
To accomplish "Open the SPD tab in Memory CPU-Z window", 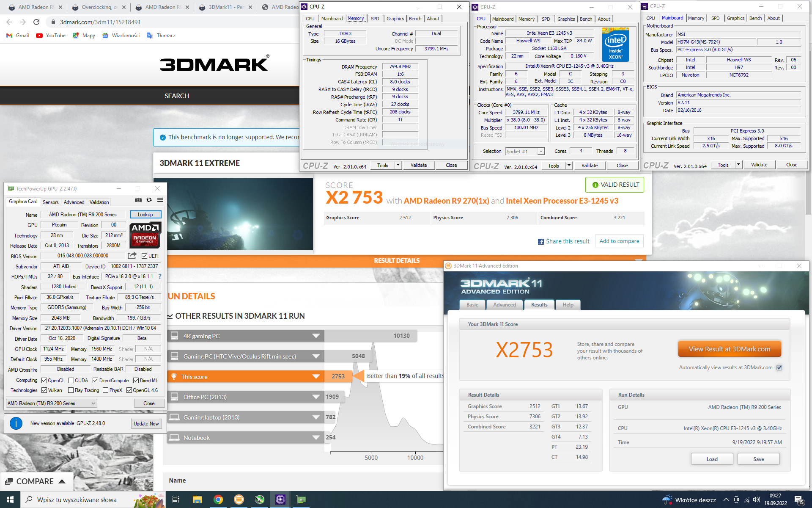I will click(x=375, y=19).
